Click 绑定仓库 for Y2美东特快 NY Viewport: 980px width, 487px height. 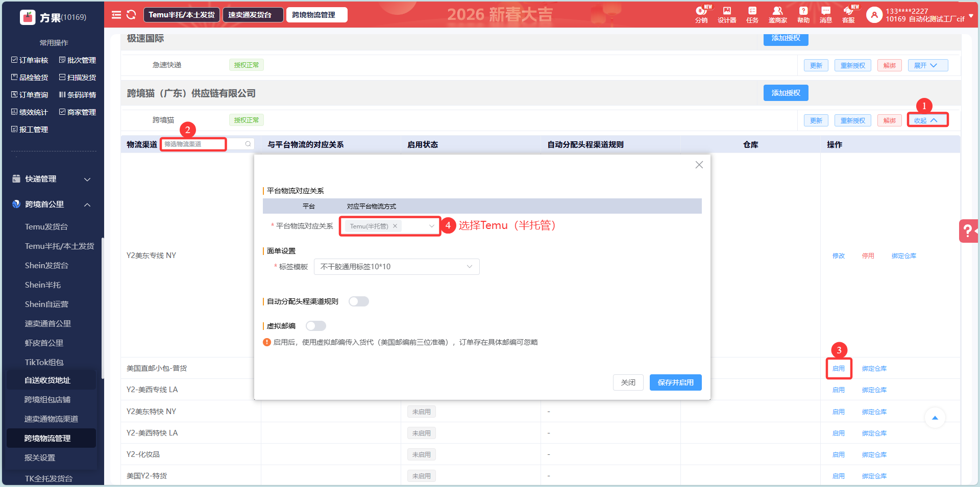874,412
